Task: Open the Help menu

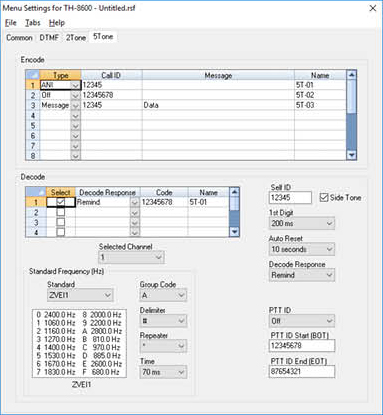Action: (x=57, y=23)
